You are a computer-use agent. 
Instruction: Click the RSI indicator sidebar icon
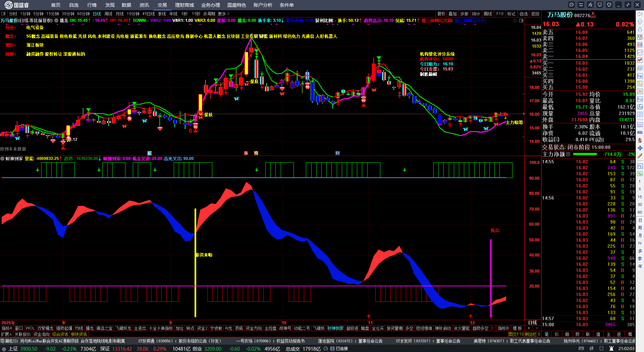click(x=640, y=132)
